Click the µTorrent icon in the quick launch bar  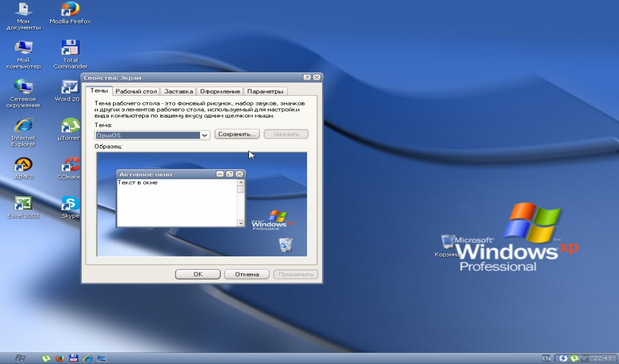pos(46,358)
